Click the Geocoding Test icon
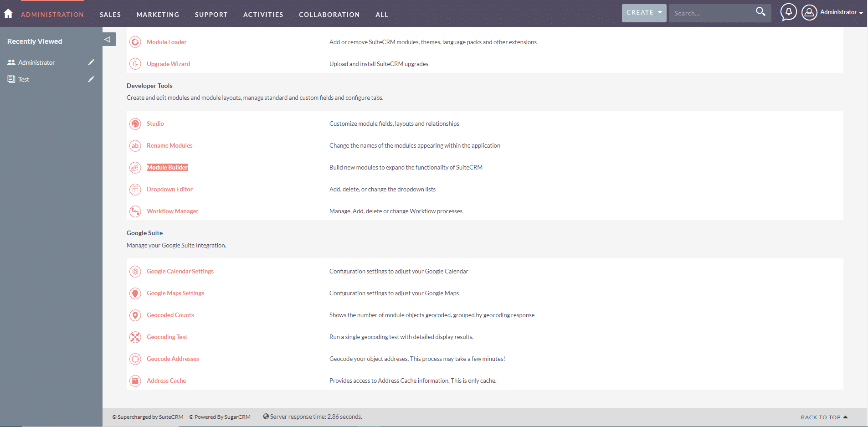 [135, 337]
